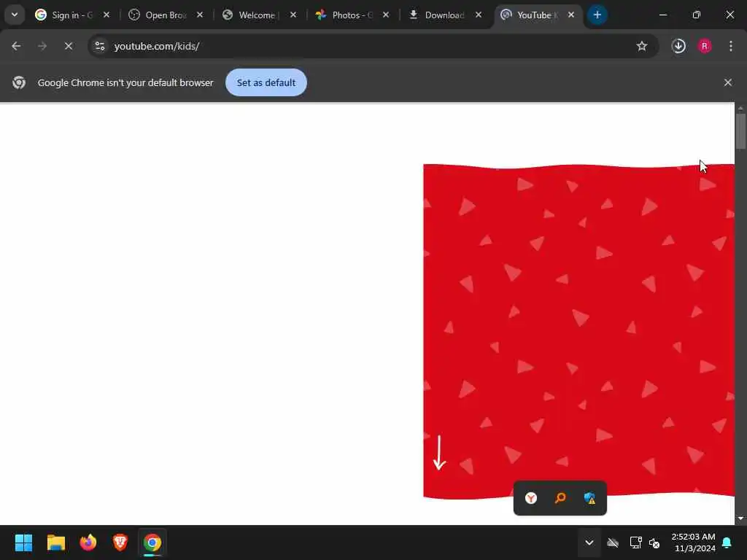
Task: Open the Chrome three-dot menu
Action: click(x=731, y=46)
